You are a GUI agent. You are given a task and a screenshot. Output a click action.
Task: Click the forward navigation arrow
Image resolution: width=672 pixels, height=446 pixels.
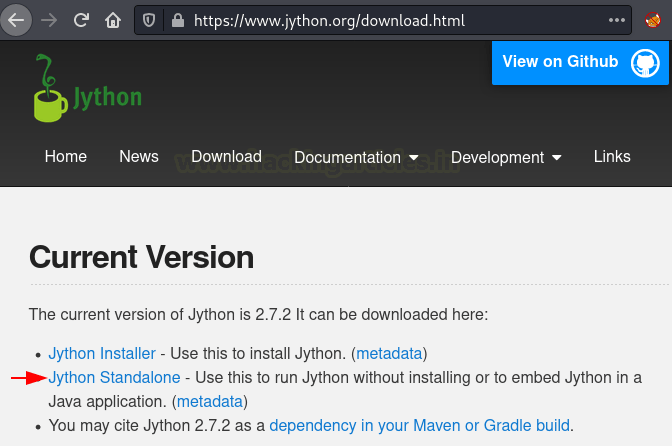(49, 20)
